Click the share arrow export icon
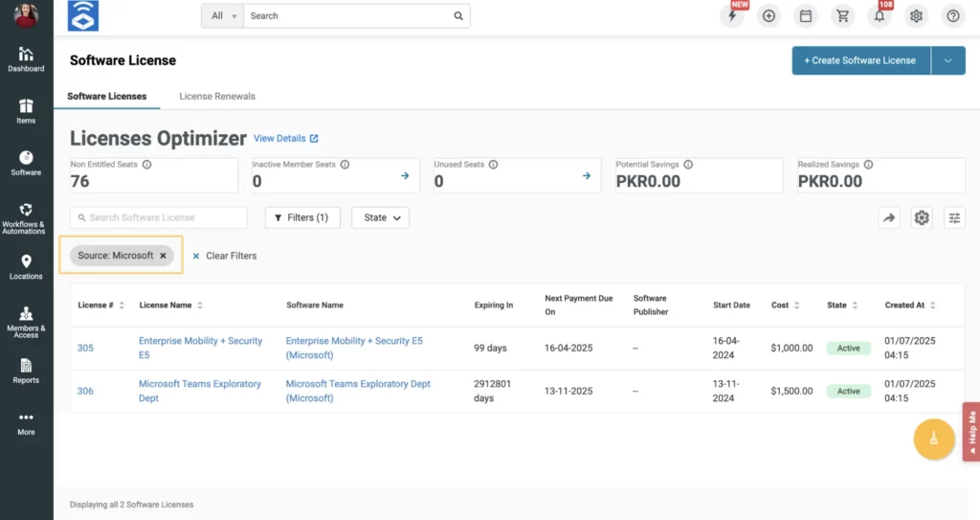Screen dimensions: 980x520 click(889, 218)
